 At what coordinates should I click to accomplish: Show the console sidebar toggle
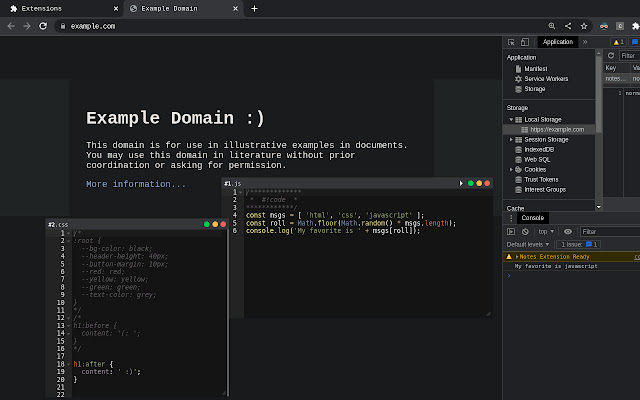(512, 231)
